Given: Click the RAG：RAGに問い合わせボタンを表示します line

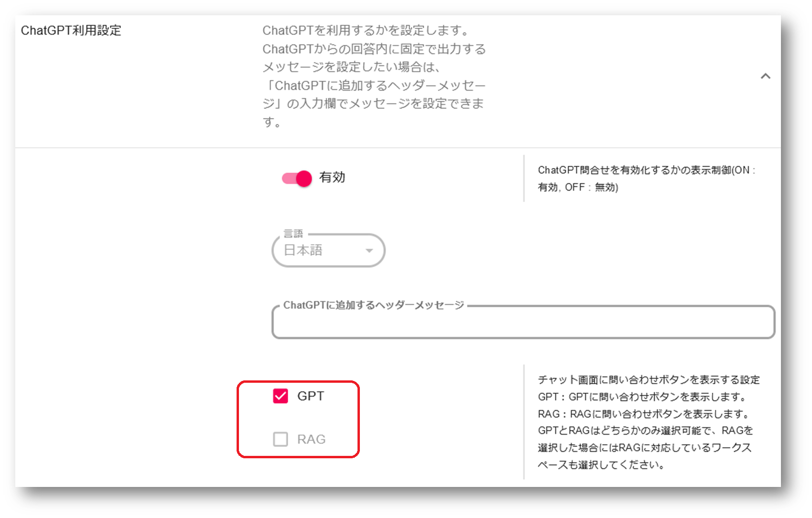Looking at the screenshot, I should 644,414.
